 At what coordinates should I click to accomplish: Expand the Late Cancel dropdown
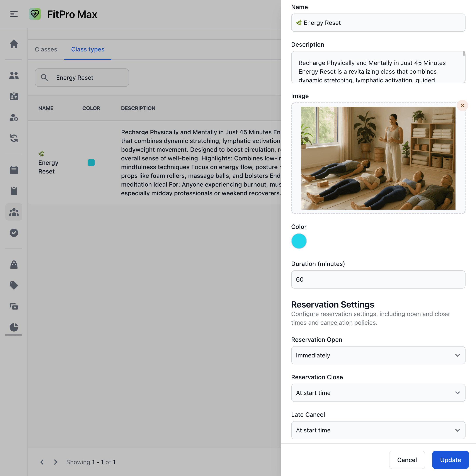378,430
